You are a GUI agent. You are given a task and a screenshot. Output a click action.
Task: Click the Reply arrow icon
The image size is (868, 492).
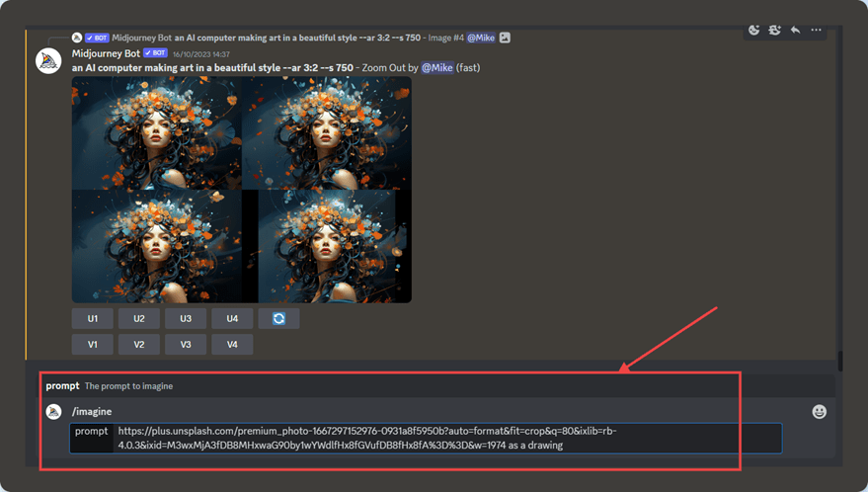(795, 30)
